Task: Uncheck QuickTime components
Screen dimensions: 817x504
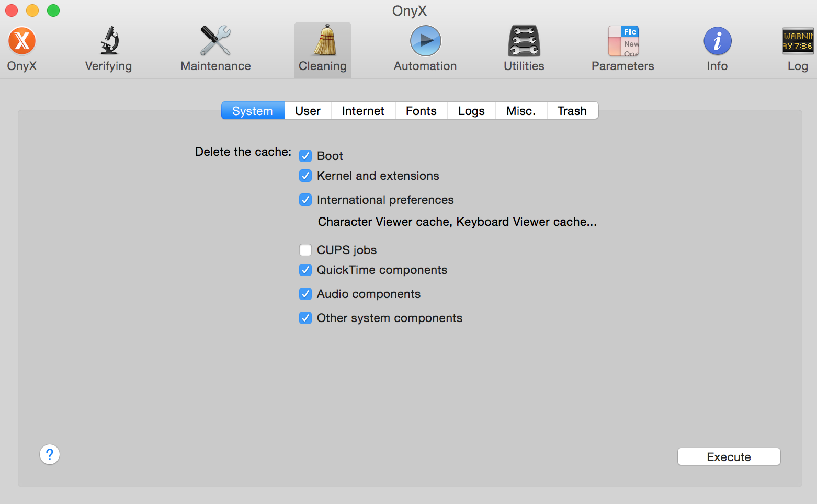Action: (x=305, y=270)
